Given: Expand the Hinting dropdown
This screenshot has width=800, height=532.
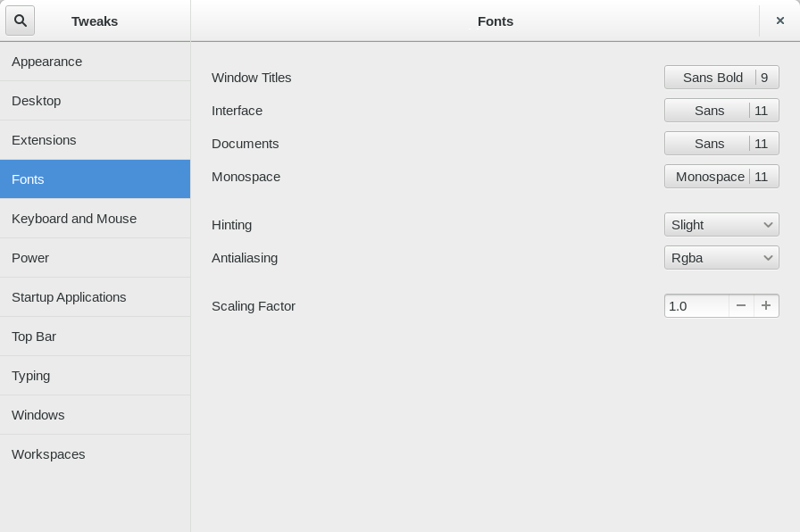Looking at the screenshot, I should [x=721, y=224].
